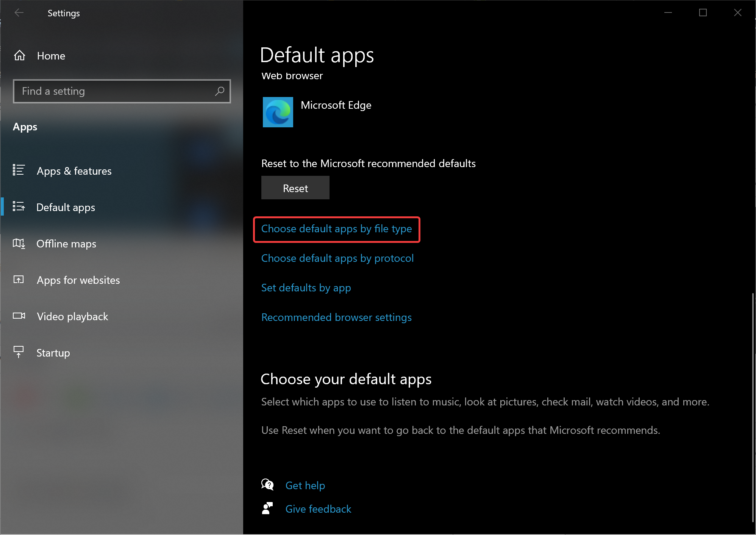Click the Default apps sidebar icon
The height and width of the screenshot is (535, 756).
pyautogui.click(x=19, y=206)
